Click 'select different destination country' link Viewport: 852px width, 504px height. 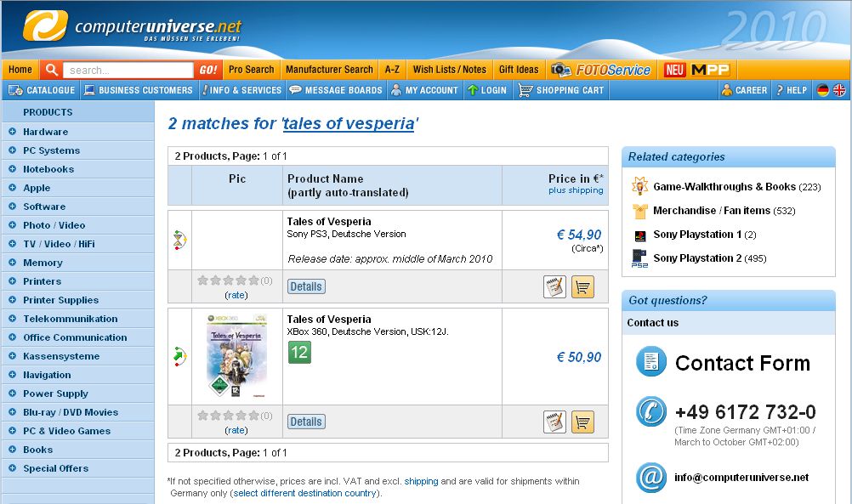pyautogui.click(x=304, y=493)
